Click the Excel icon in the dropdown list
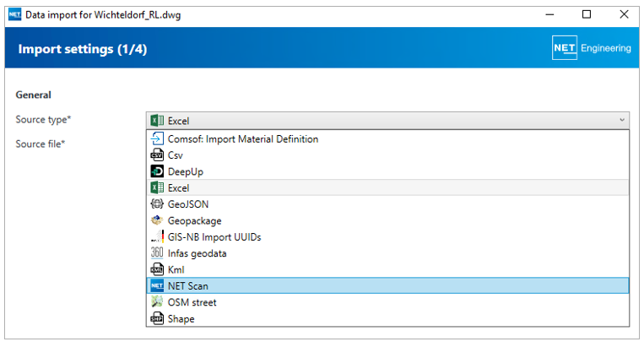 pyautogui.click(x=157, y=188)
